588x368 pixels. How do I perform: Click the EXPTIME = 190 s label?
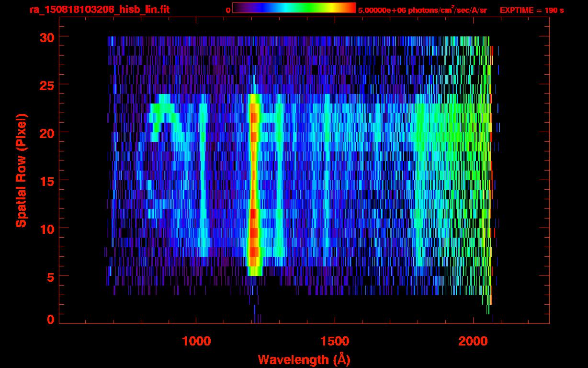click(x=531, y=10)
